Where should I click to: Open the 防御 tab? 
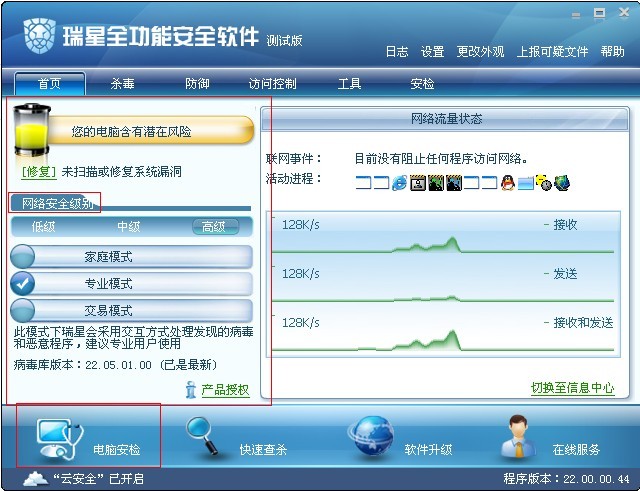tap(197, 84)
